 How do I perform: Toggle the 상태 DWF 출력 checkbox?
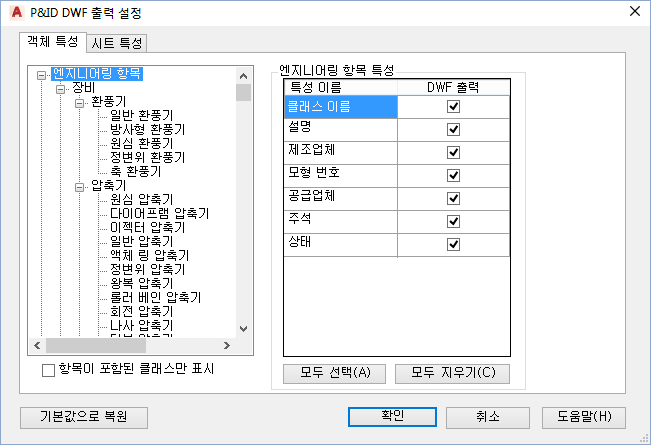pos(453,244)
